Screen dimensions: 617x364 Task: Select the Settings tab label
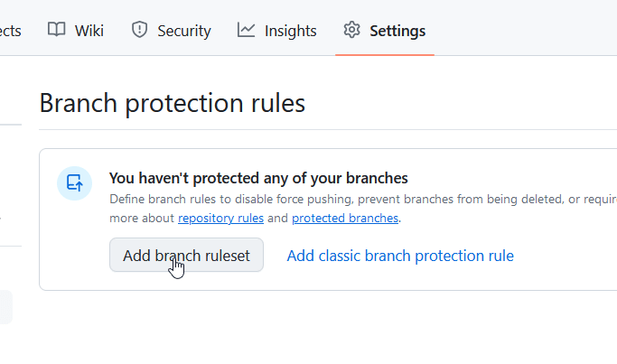tap(397, 31)
